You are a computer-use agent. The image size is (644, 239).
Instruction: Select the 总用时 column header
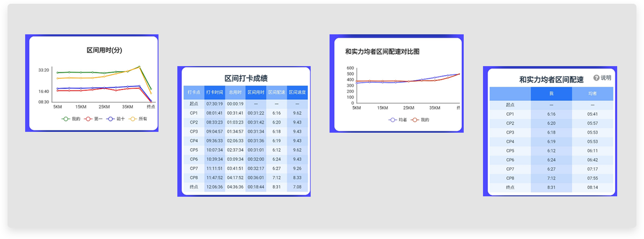[235, 93]
